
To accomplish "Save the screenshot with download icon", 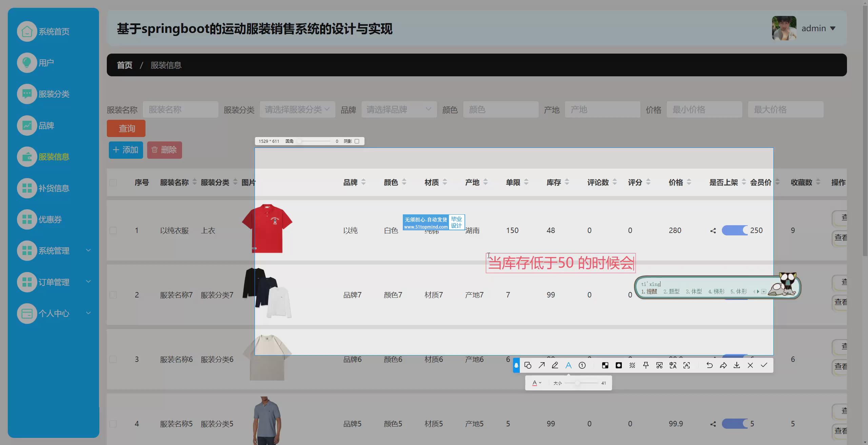I will point(737,365).
